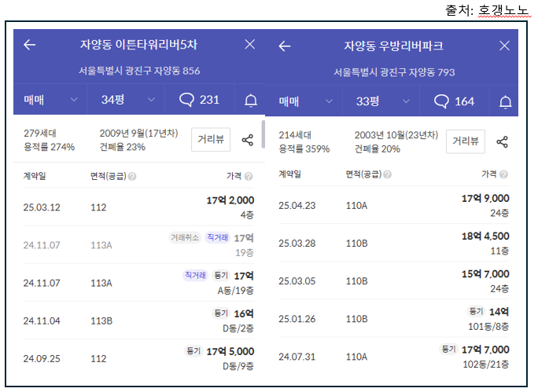Click 직거래 badge on the A동/19층 row
This screenshot has width=538, height=392.
coord(195,275)
